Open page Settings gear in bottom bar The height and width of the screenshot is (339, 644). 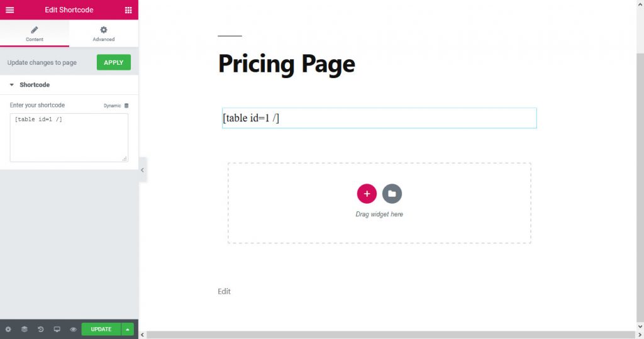click(8, 329)
